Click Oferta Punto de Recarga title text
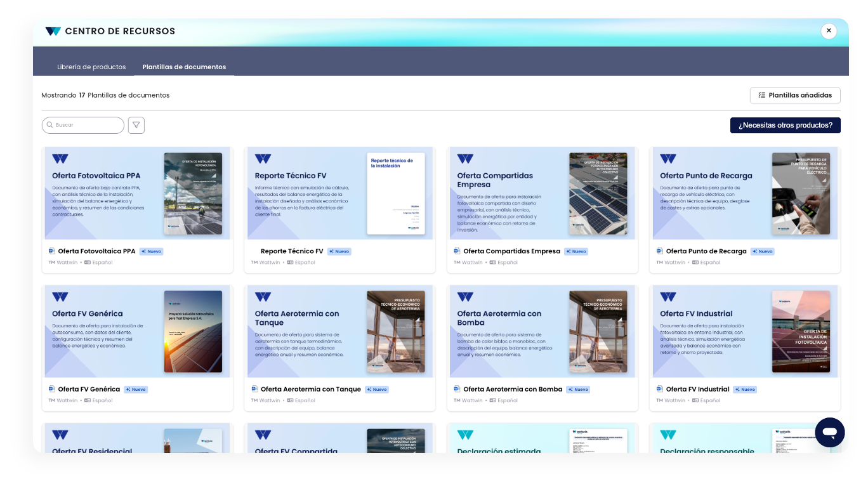This screenshot has width=868, height=486. click(x=706, y=251)
